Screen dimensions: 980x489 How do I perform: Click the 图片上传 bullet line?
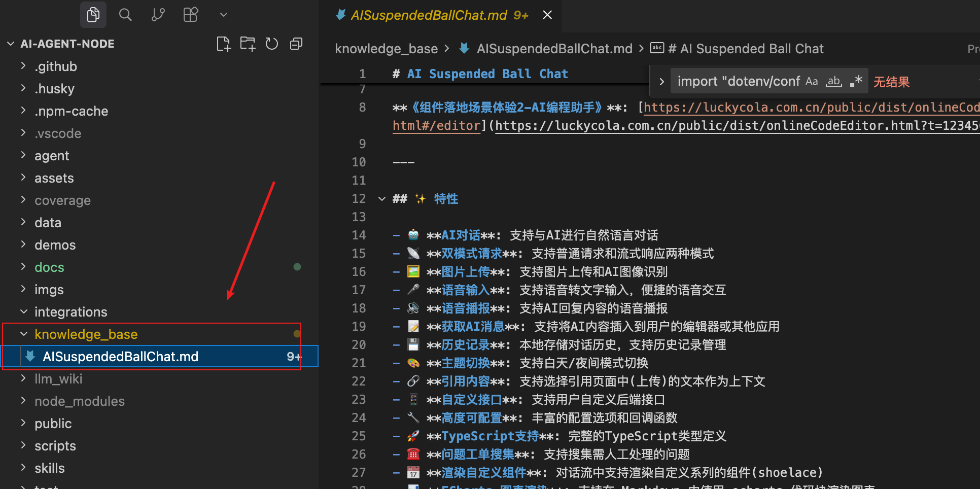click(530, 272)
